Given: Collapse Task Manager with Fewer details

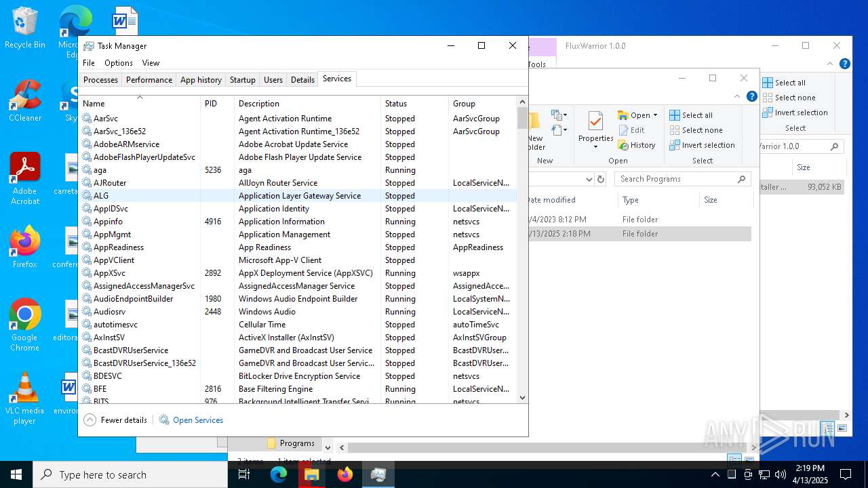Looking at the screenshot, I should click(x=115, y=420).
